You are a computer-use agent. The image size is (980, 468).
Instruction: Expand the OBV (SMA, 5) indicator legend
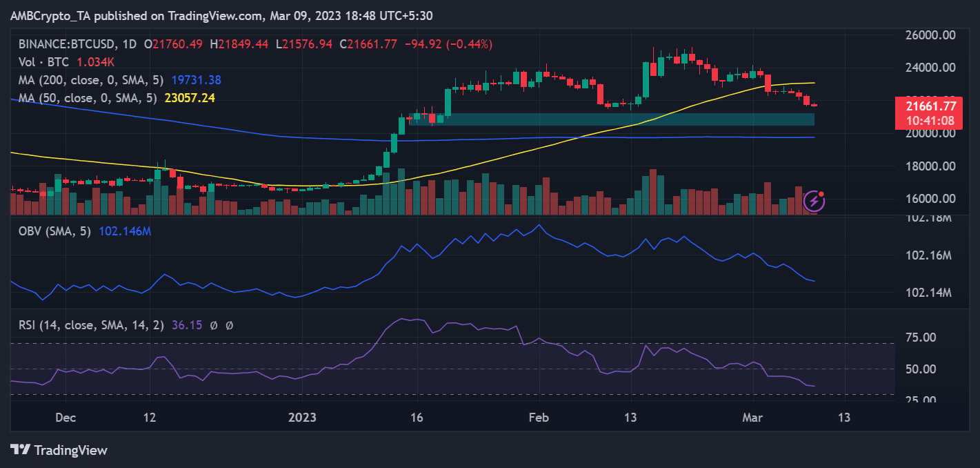click(x=55, y=231)
